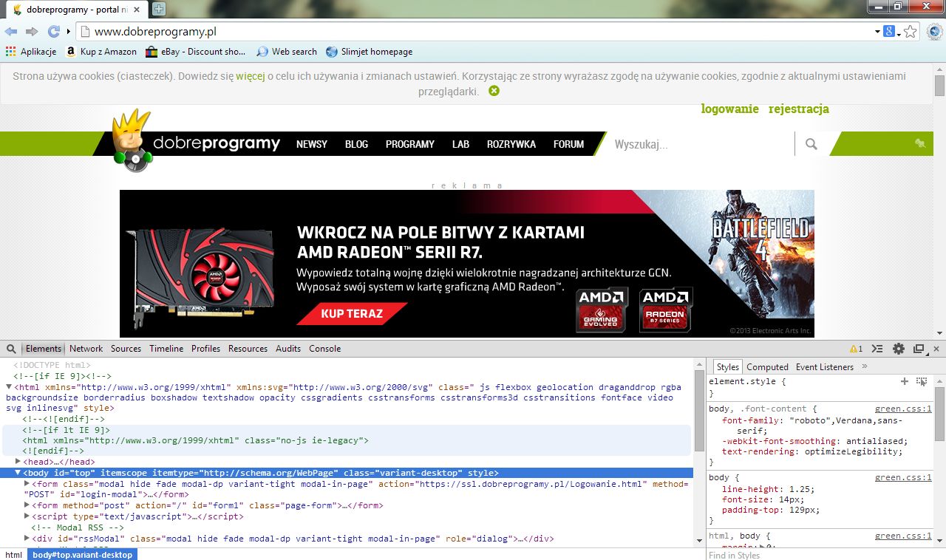Switch to the Profiles panel in DevTools

(205, 349)
